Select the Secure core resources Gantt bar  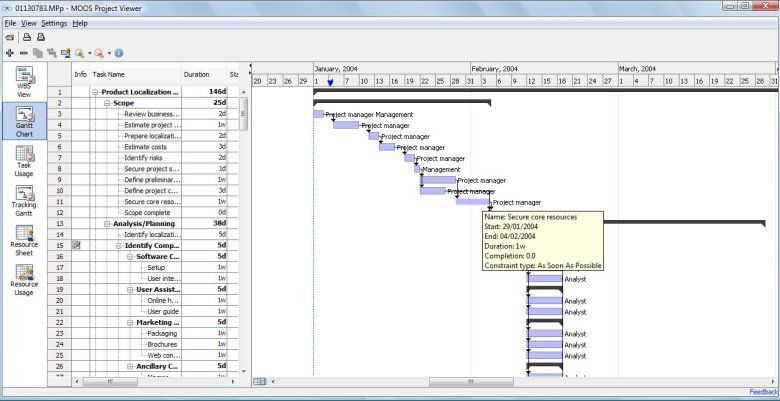472,201
